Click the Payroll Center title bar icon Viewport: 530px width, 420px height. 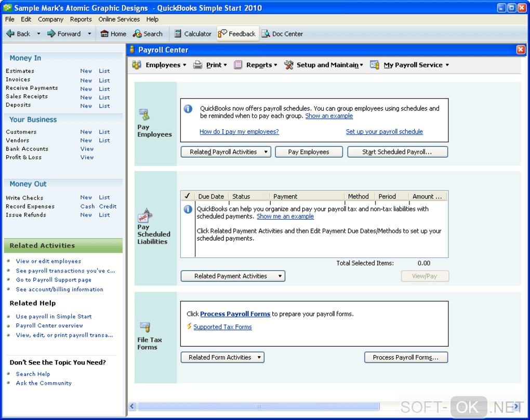tap(132, 50)
